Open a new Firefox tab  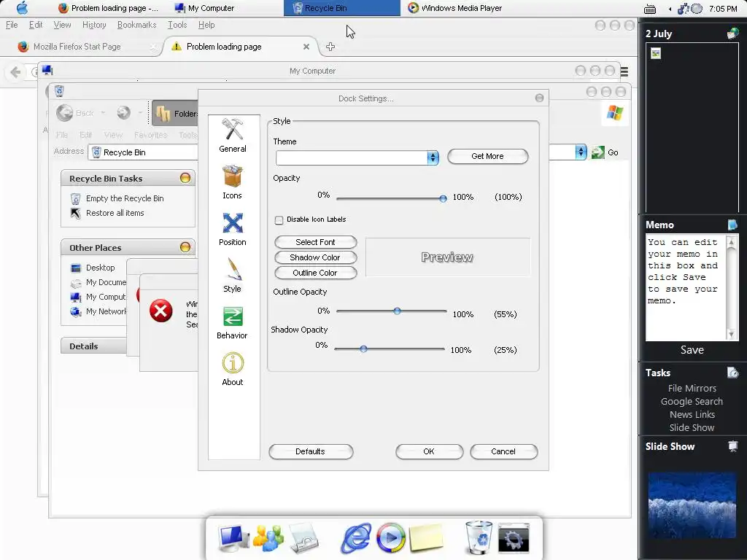pyautogui.click(x=330, y=47)
